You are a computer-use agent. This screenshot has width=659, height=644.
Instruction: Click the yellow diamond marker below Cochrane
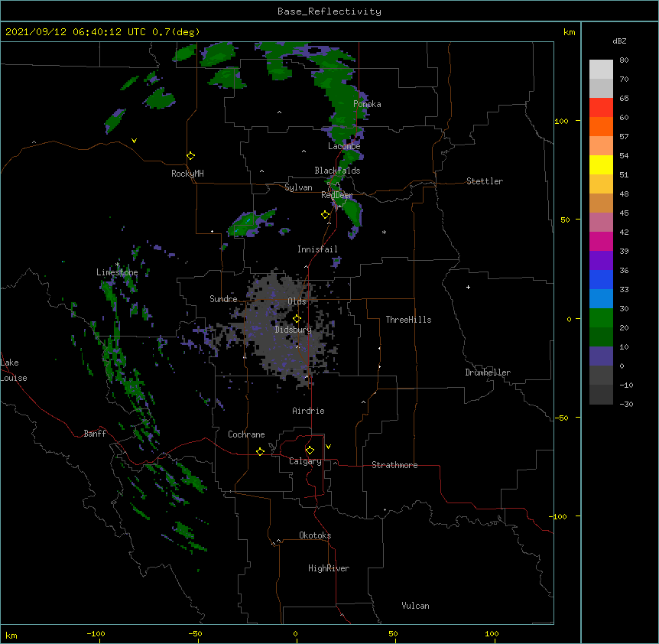pos(260,451)
